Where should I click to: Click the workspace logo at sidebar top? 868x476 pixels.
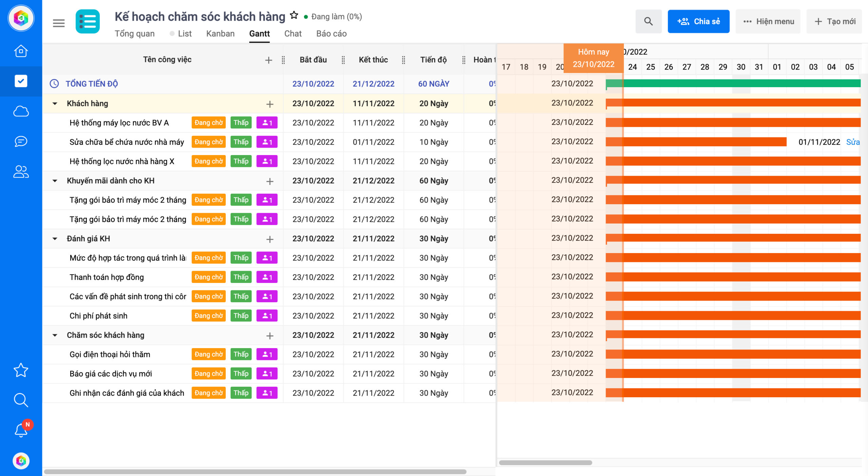pos(21,18)
